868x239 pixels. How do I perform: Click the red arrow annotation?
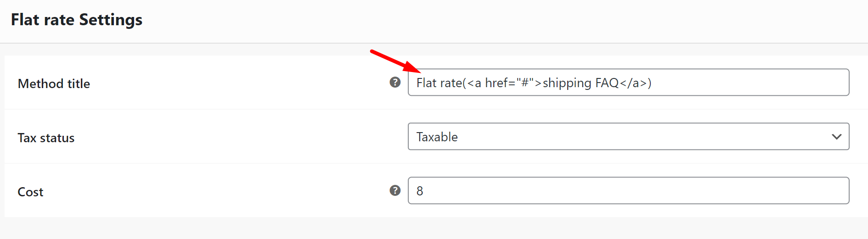tap(395, 61)
